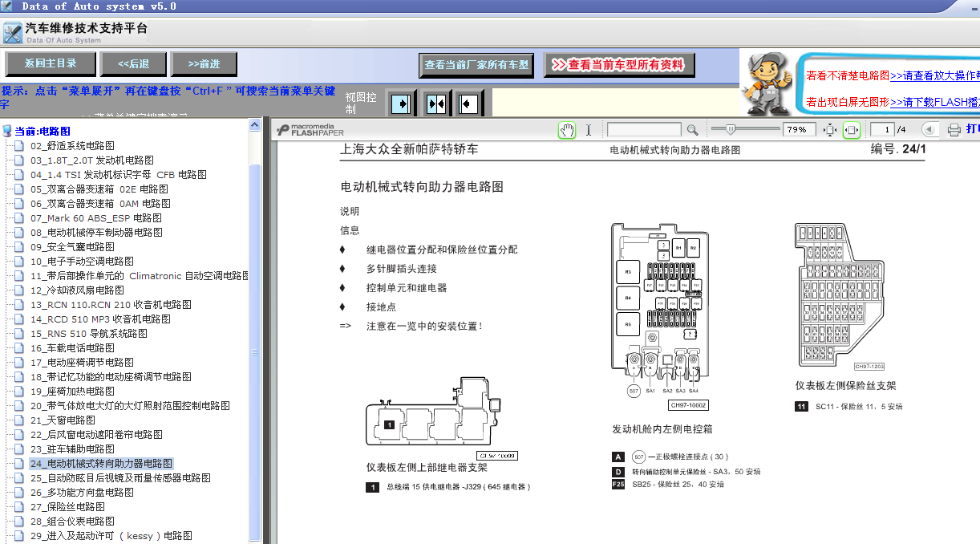The width and height of the screenshot is (980, 544).
Task: Open 08_电动机械停车制动器电路图
Action: click(x=96, y=232)
